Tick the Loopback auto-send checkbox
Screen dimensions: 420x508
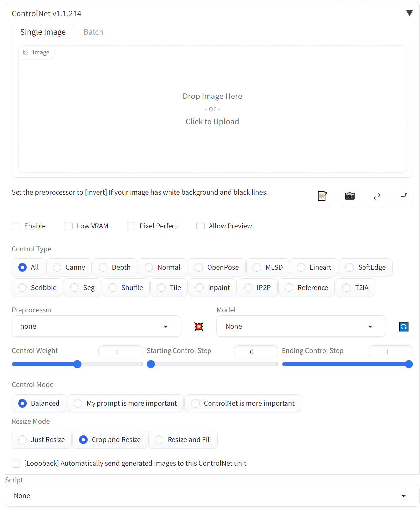tap(16, 463)
